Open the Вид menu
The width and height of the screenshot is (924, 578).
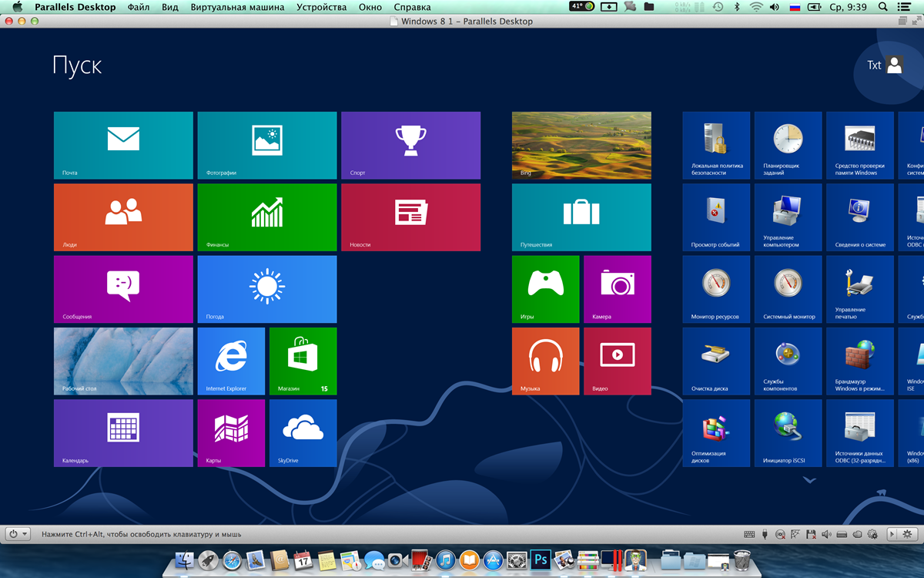click(x=170, y=7)
